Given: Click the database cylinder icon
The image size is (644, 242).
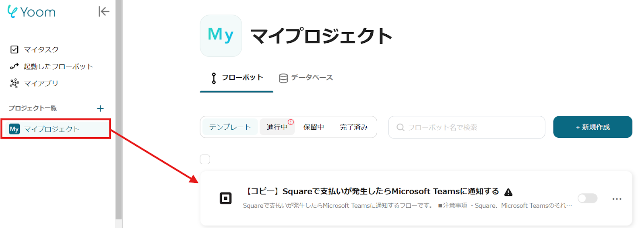Looking at the screenshot, I should pos(283,78).
